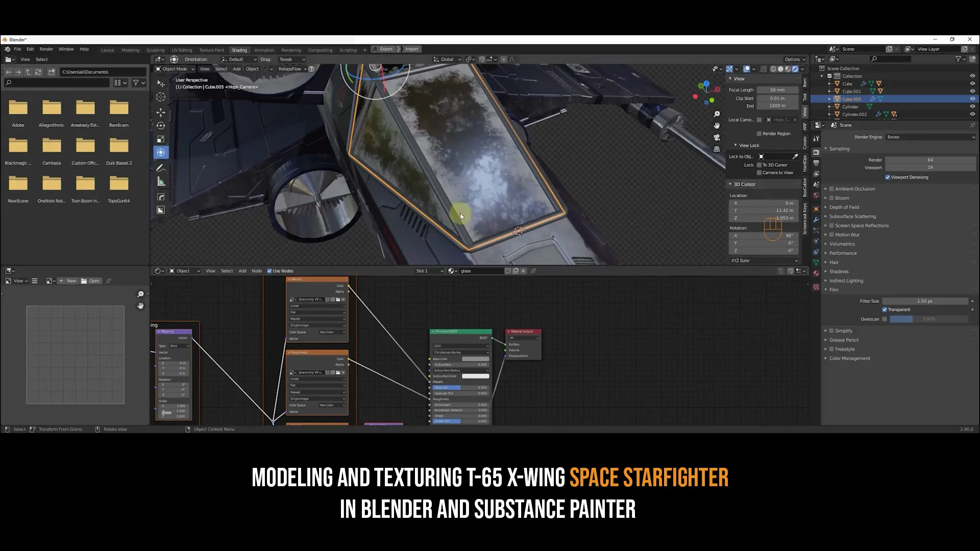
Task: Go to parent directory in file browser
Action: (x=28, y=72)
